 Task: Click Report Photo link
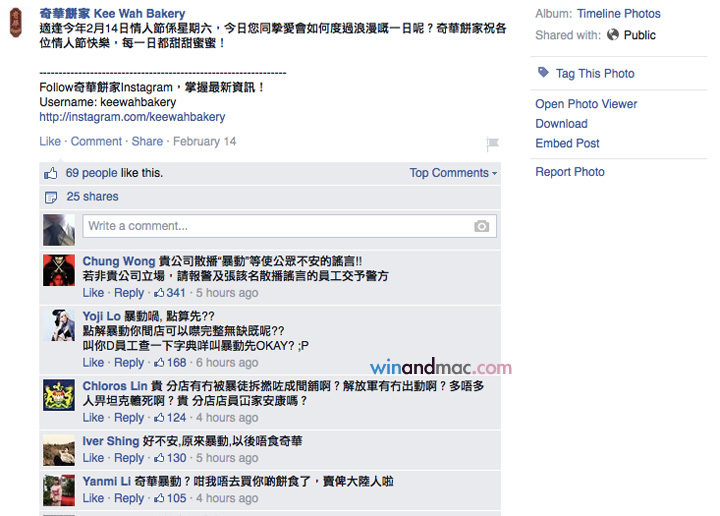(x=569, y=172)
